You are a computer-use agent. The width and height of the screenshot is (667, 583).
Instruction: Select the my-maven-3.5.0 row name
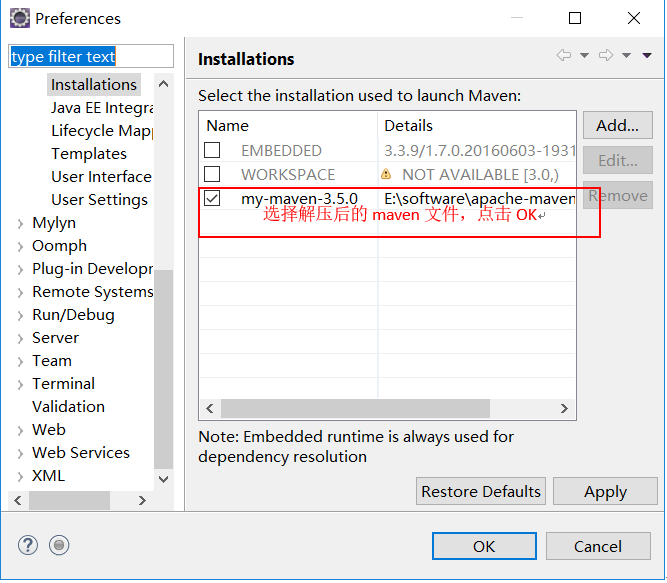pyautogui.click(x=299, y=199)
